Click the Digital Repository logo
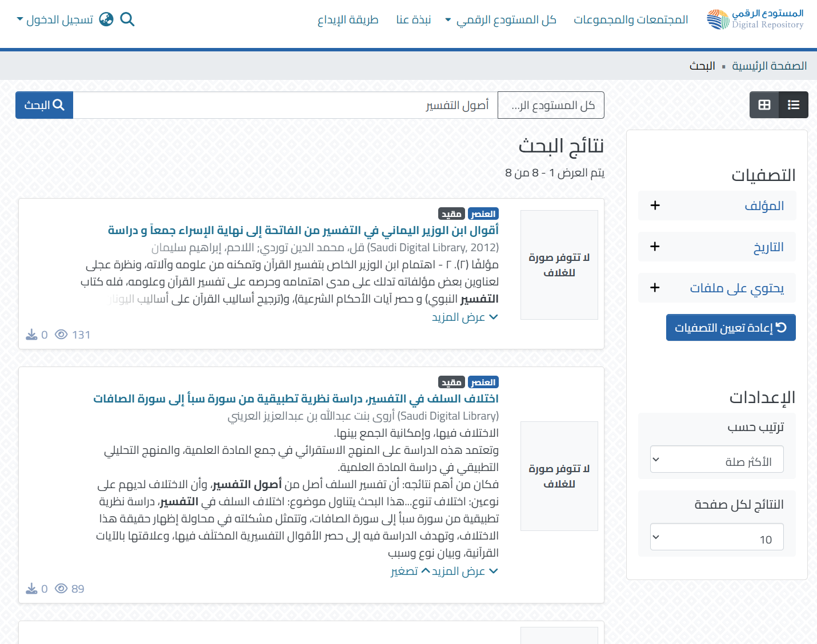The height and width of the screenshot is (644, 817). coord(755,19)
